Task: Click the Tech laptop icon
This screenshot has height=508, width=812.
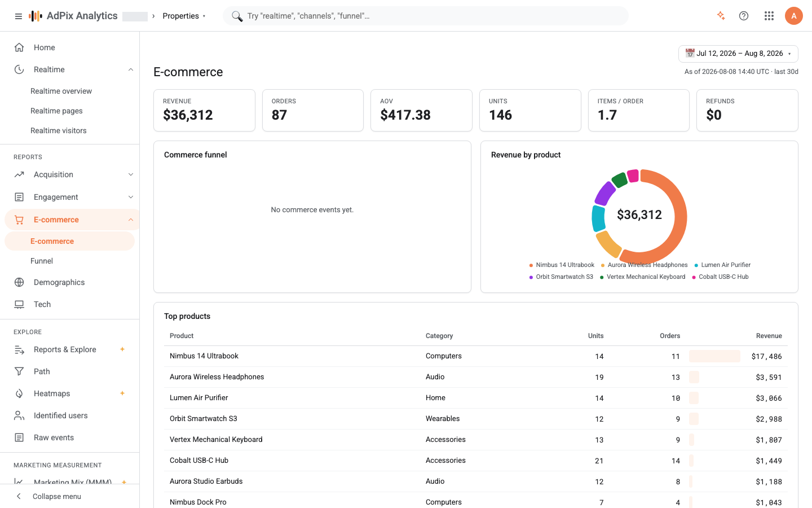Action: tap(19, 304)
